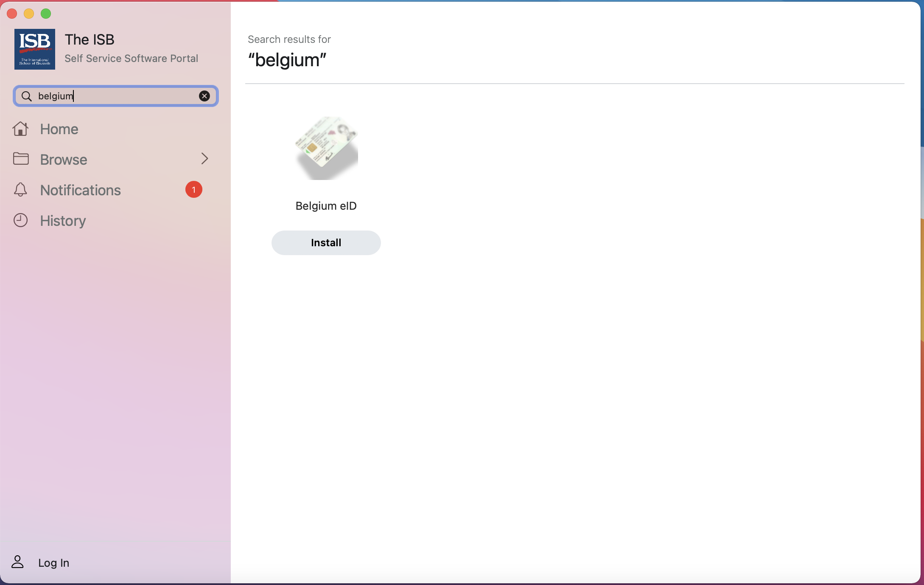This screenshot has width=924, height=585.
Task: Click the History clock icon
Action: point(20,220)
